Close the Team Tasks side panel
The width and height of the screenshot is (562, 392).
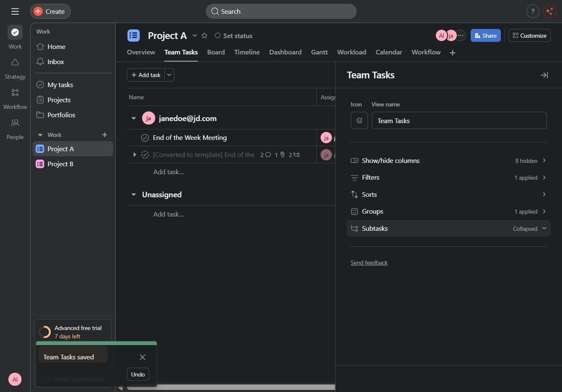coord(544,75)
